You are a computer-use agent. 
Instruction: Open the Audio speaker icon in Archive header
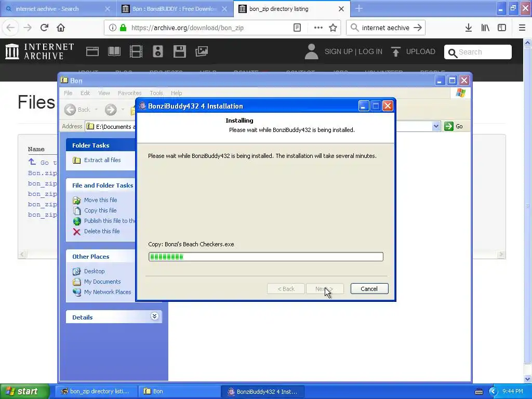tap(158, 51)
